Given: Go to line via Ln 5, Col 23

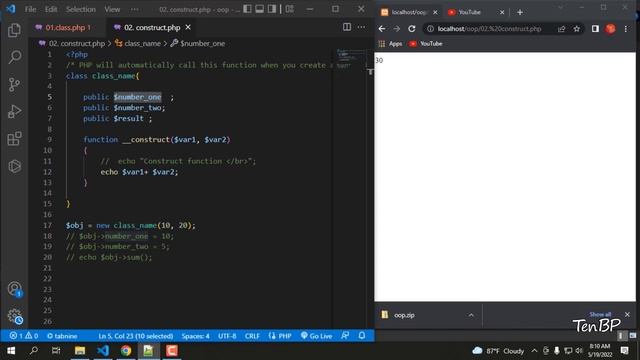Looking at the screenshot, I should [136, 336].
